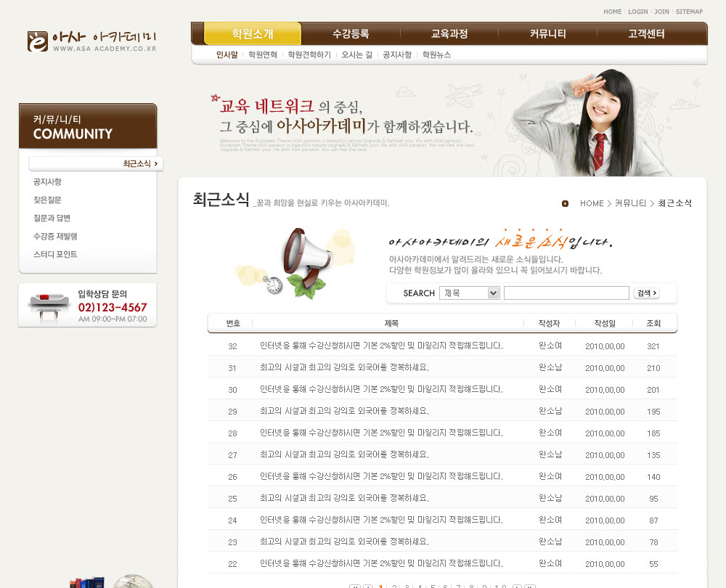Select 고객센터 in the top navigation

click(646, 33)
